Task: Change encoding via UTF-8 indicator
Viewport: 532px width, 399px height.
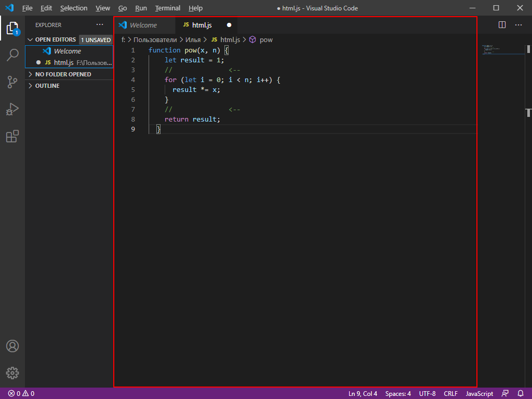Action: 427,393
